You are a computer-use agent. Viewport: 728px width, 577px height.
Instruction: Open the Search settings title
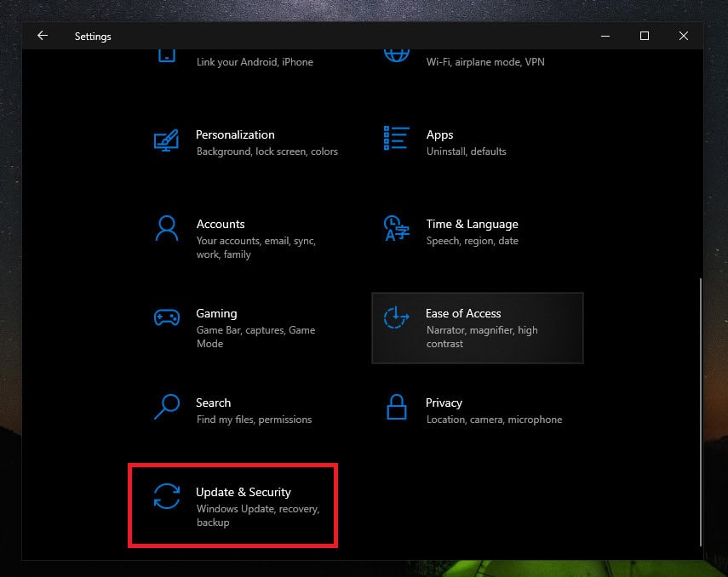click(x=213, y=403)
